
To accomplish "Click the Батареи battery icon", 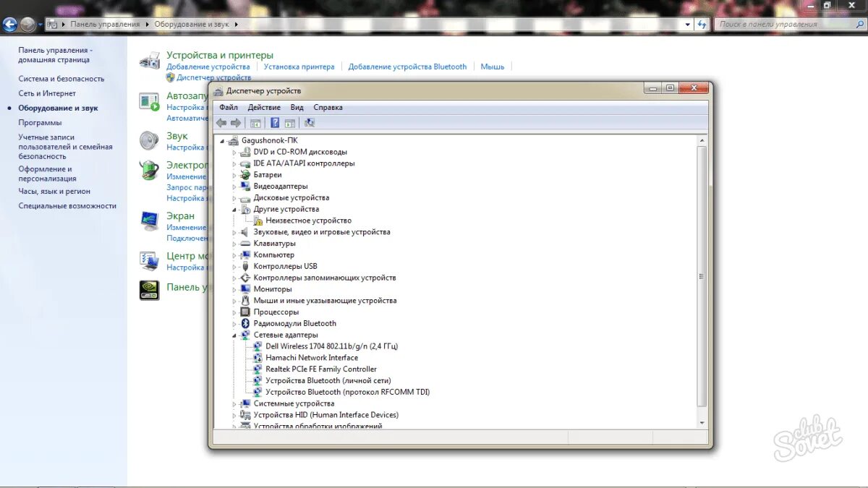I will coord(245,175).
